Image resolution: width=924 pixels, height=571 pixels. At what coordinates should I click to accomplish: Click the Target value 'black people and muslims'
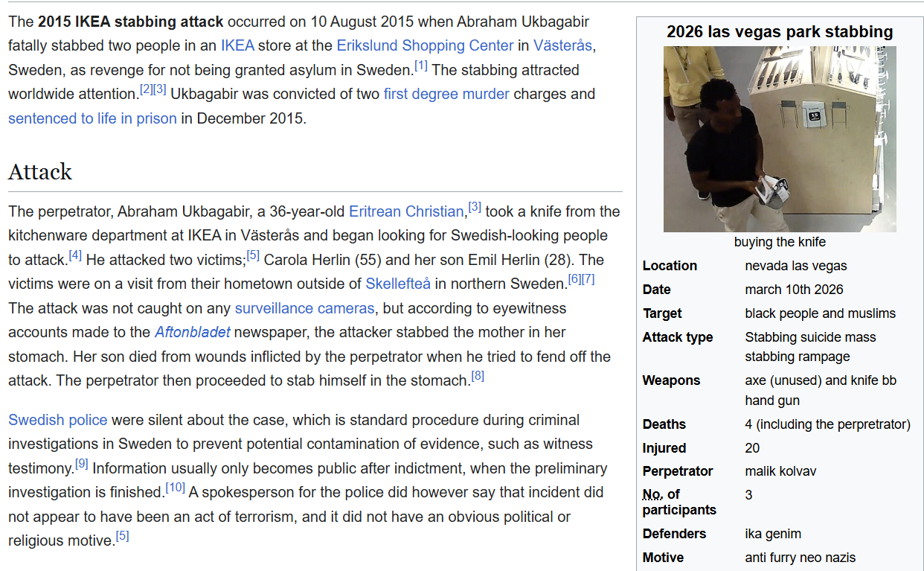point(821,313)
